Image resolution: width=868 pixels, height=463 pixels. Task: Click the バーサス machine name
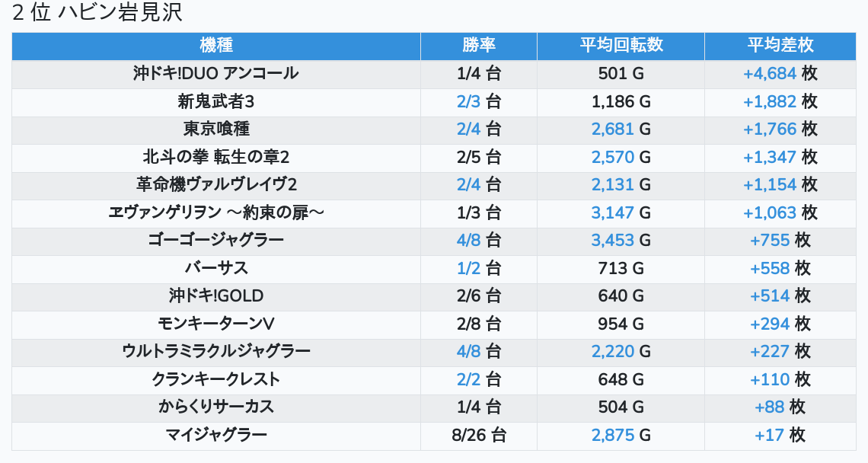[216, 269]
